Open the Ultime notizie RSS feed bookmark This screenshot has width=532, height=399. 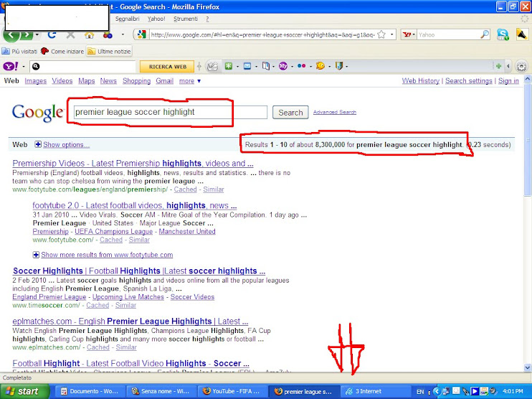point(109,52)
